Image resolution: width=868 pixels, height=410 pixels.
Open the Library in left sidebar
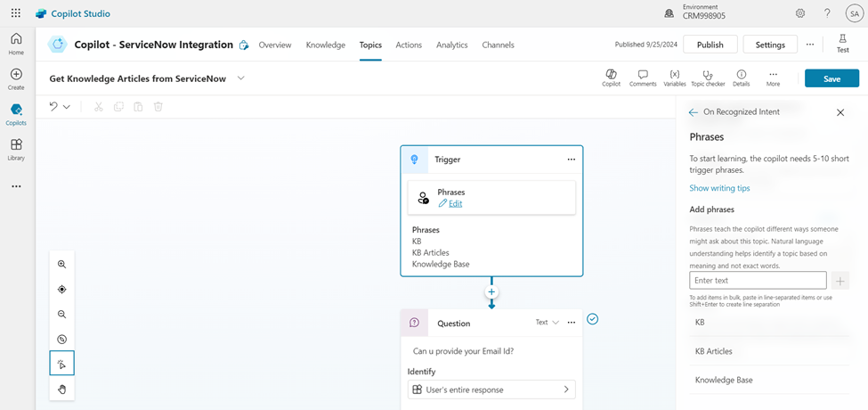(16, 149)
